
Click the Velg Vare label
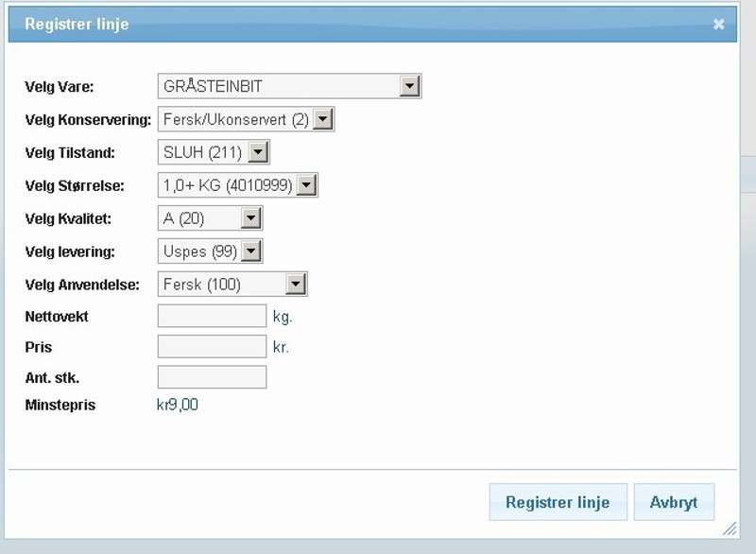pyautogui.click(x=60, y=87)
